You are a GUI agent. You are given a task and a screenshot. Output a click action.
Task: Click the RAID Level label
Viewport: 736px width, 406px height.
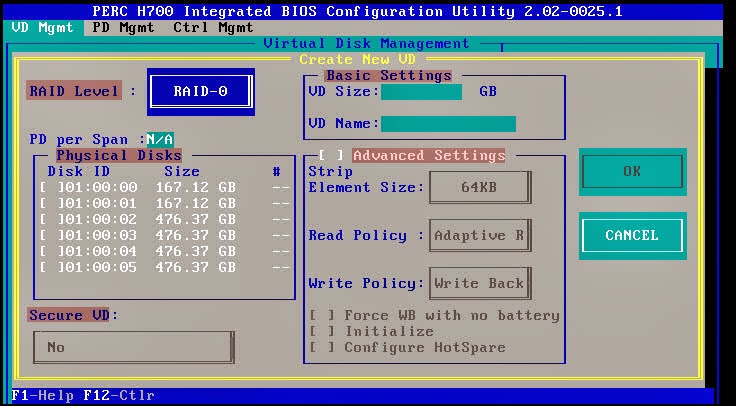click(74, 91)
